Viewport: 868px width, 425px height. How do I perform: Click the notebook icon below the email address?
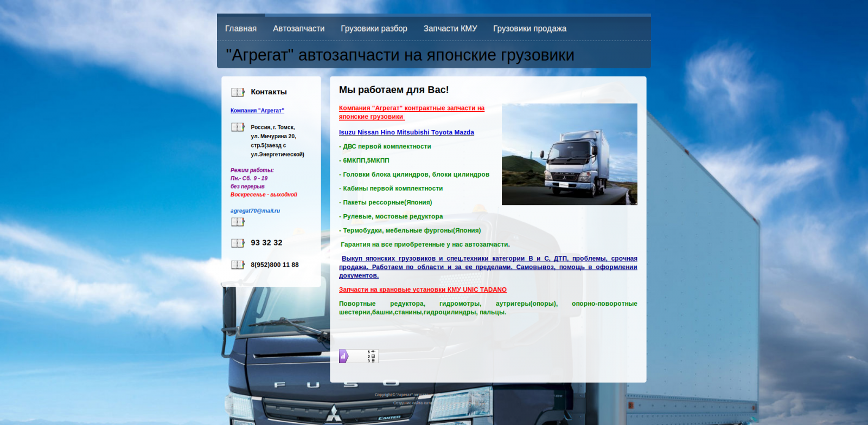pos(238,222)
